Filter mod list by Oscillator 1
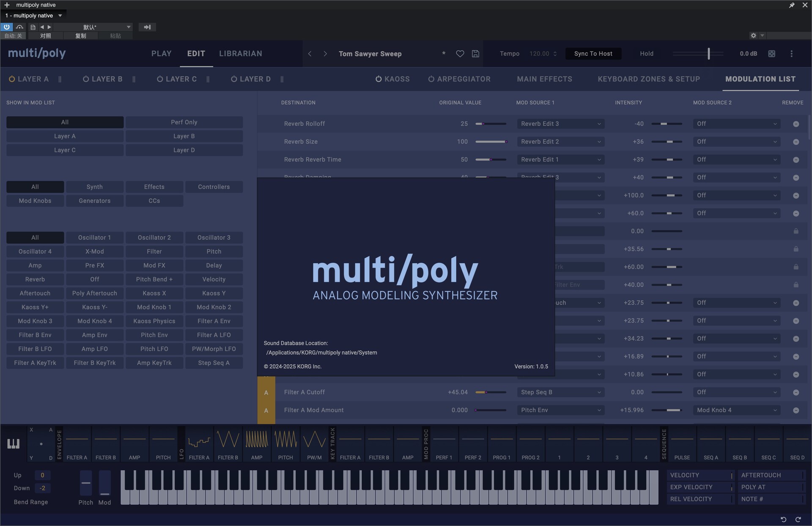The width and height of the screenshot is (812, 526). (x=95, y=238)
